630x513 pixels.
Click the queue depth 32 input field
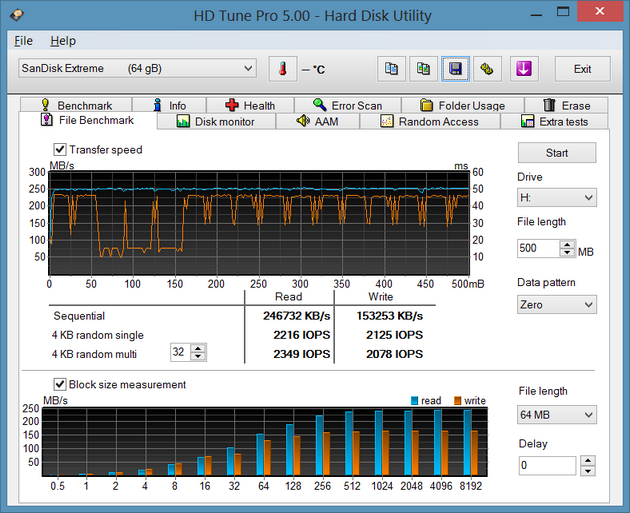[180, 352]
